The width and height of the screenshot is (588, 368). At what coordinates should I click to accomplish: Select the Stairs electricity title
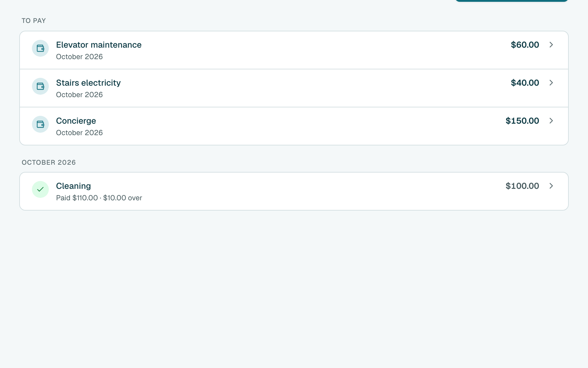tap(88, 83)
